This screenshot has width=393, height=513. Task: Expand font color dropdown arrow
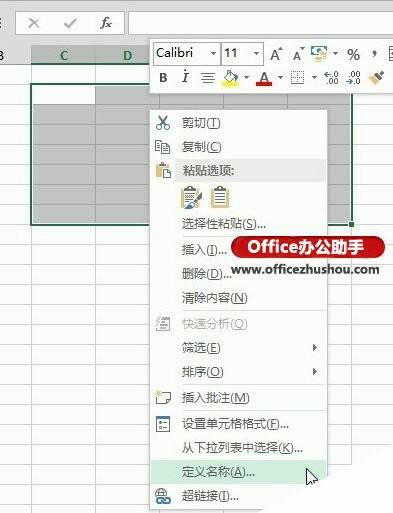click(x=280, y=78)
